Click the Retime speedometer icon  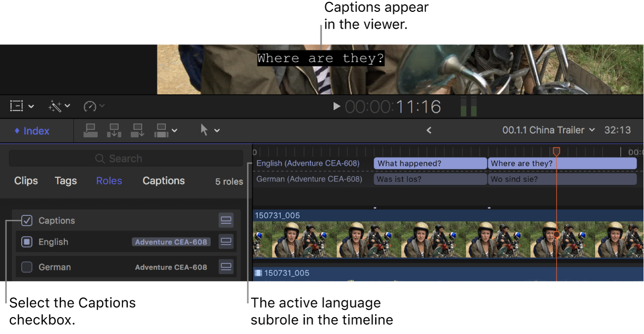pyautogui.click(x=89, y=106)
